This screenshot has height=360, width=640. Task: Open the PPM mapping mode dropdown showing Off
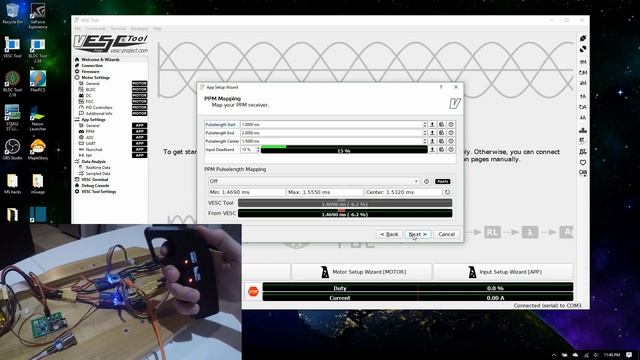313,181
